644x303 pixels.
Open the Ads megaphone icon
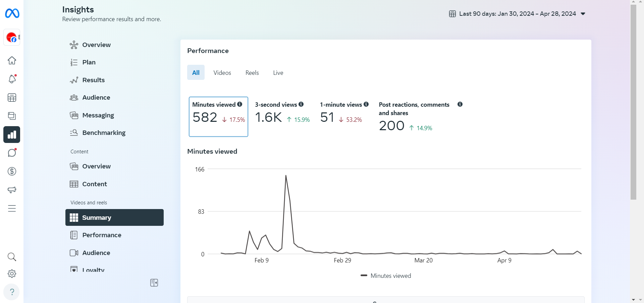12,190
